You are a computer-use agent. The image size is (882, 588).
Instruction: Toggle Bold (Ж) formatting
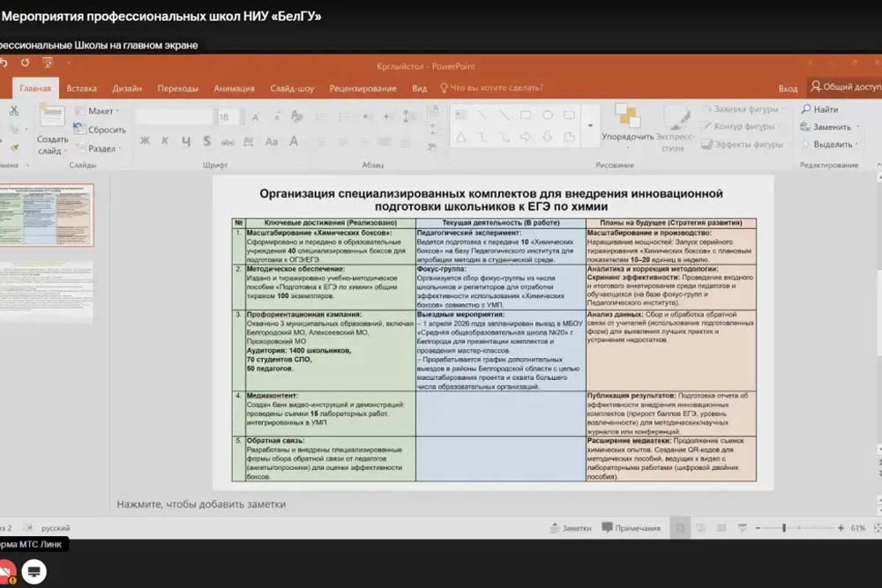pos(145,141)
